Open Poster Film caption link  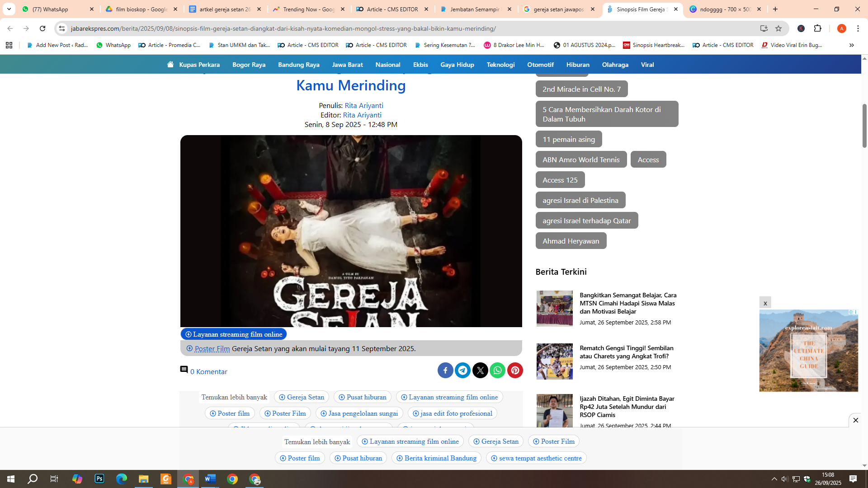[x=212, y=349]
